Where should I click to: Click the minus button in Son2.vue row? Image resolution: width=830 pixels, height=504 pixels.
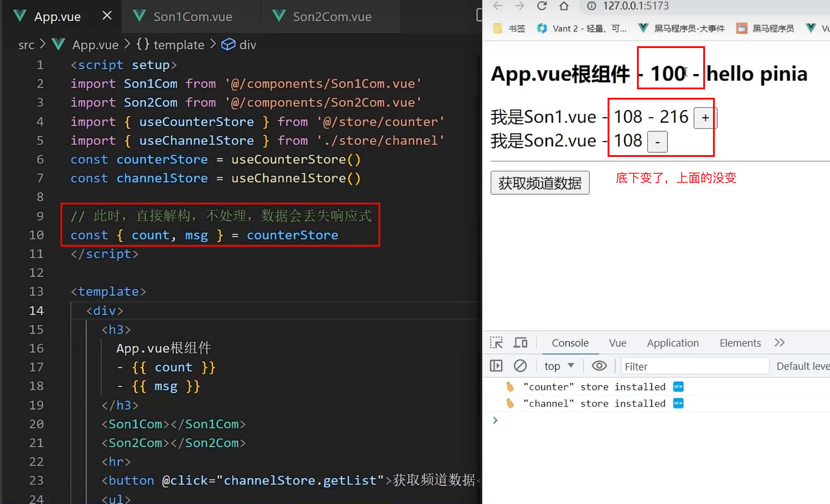(657, 142)
